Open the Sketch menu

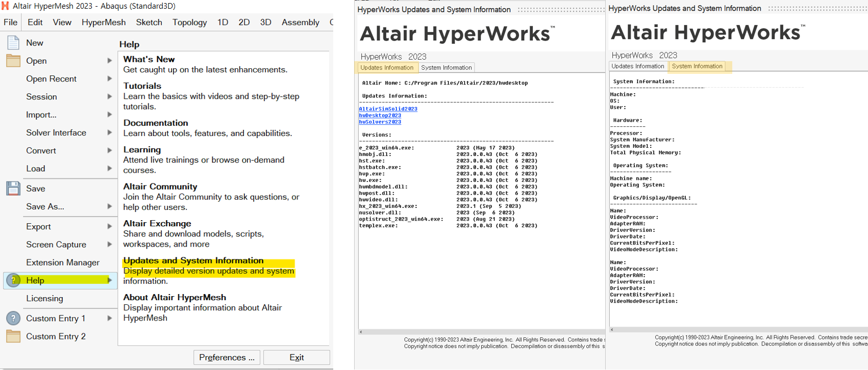coord(149,22)
